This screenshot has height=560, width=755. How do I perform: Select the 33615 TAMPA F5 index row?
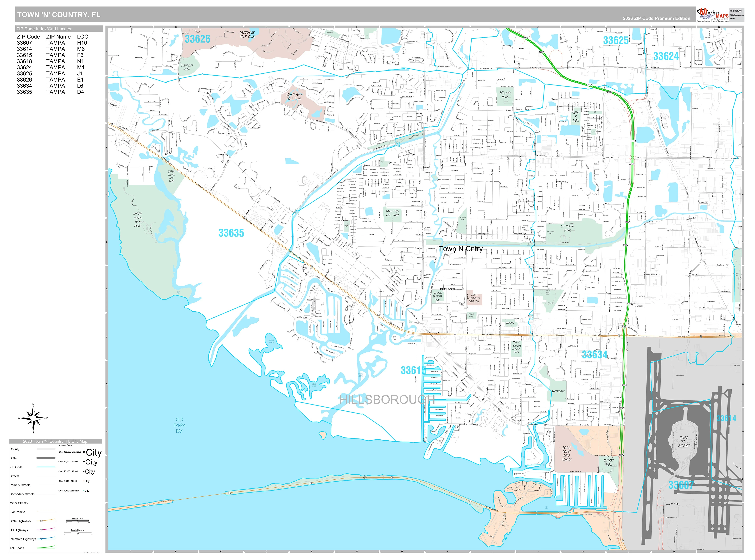(50, 55)
